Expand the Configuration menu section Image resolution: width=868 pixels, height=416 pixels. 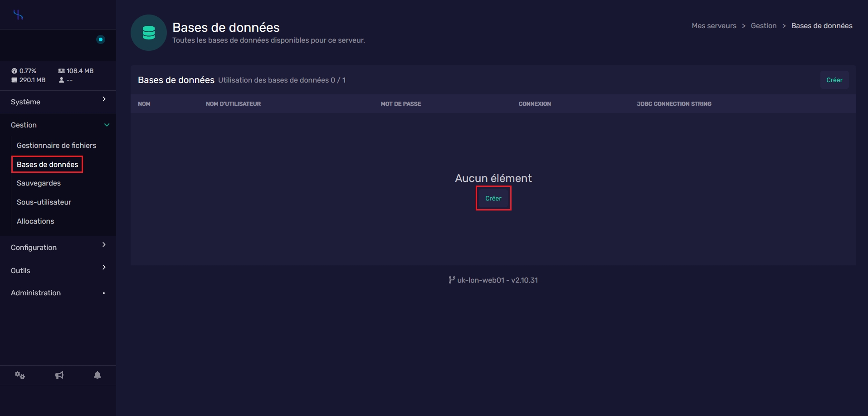click(58, 247)
